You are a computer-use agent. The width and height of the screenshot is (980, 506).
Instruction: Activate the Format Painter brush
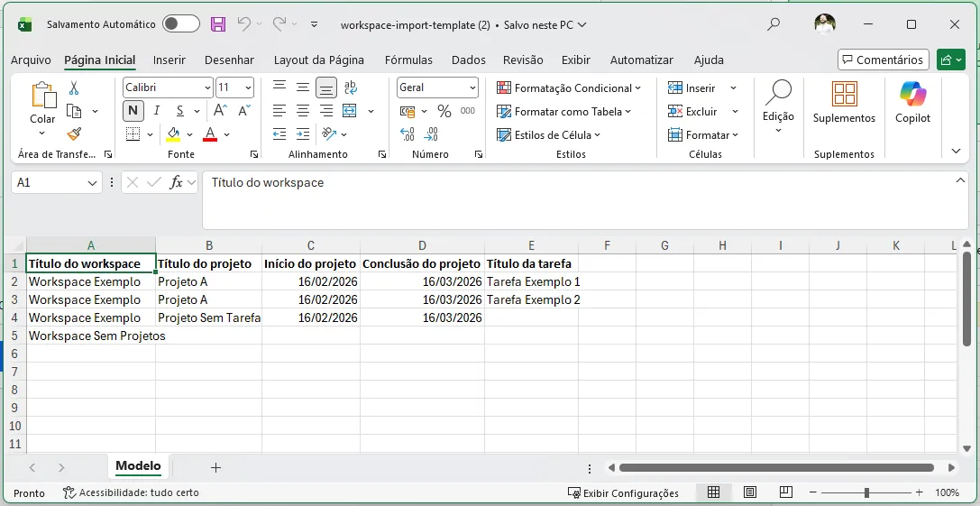pyautogui.click(x=74, y=133)
